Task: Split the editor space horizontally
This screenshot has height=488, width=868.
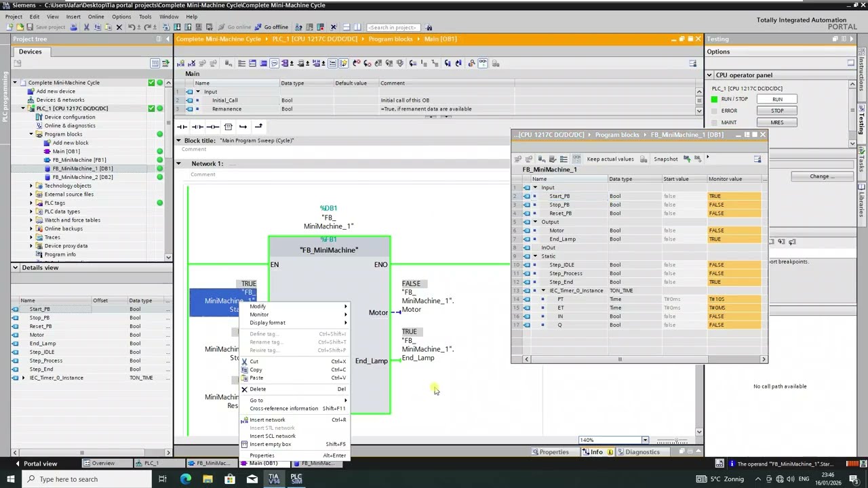Action: (346, 27)
